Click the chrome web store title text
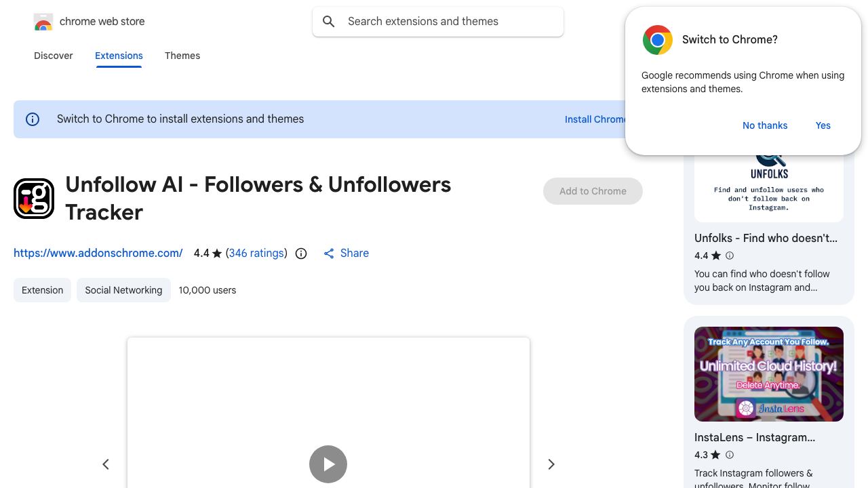868x488 pixels. coord(102,22)
